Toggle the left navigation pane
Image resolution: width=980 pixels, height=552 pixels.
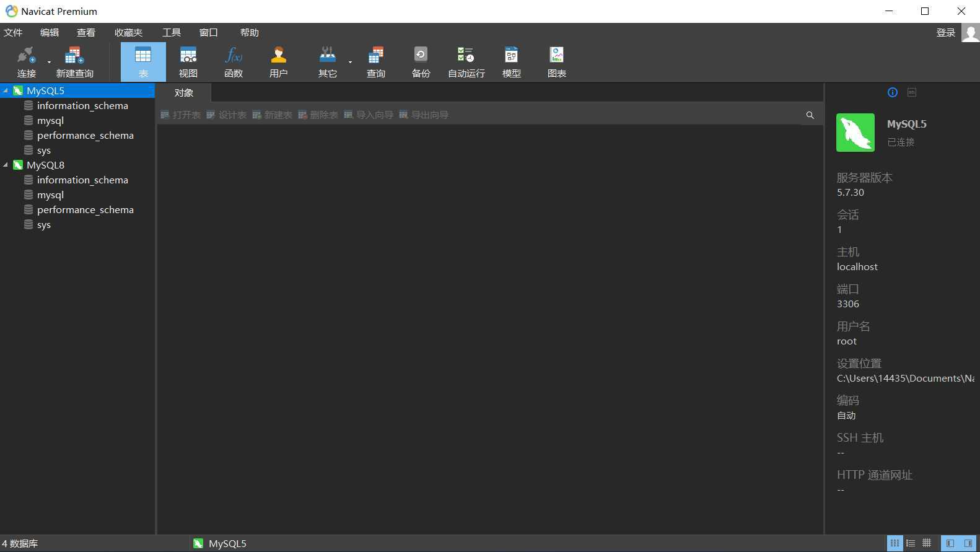pos(950,543)
